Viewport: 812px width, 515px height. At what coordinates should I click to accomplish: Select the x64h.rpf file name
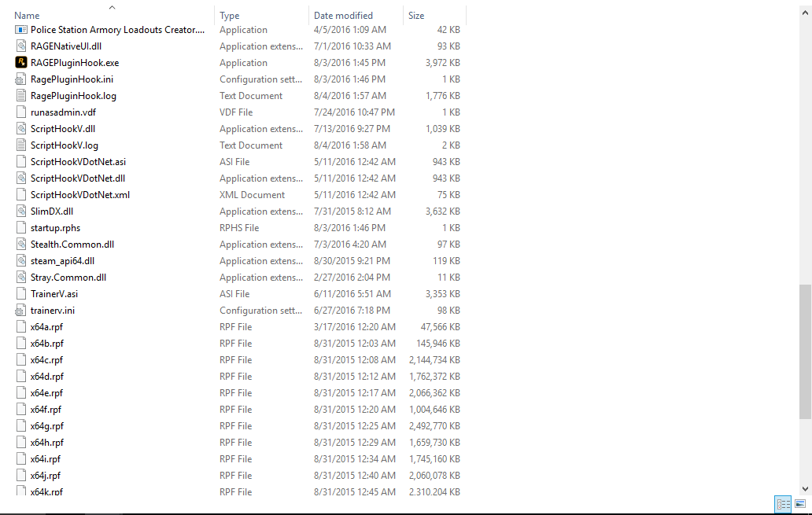click(47, 443)
